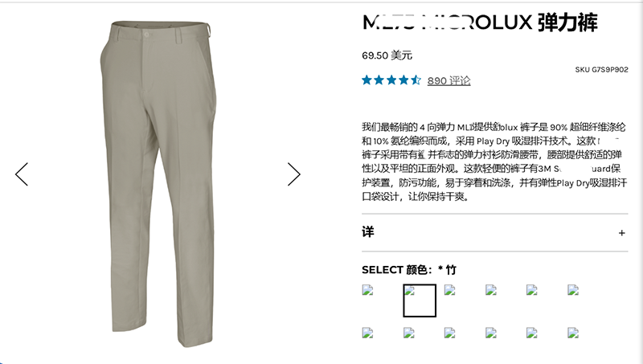Image resolution: width=643 pixels, height=364 pixels.
Task: Show previous product image with left arrow
Action: [x=22, y=174]
